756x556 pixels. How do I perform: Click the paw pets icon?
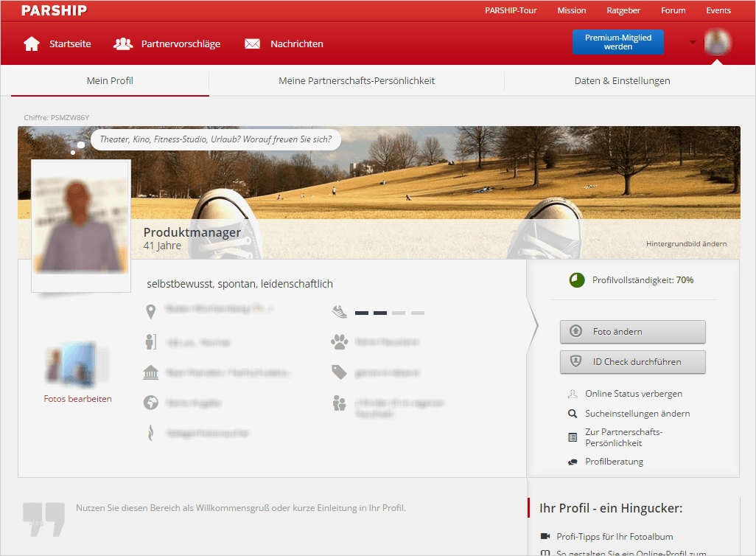pyautogui.click(x=340, y=341)
